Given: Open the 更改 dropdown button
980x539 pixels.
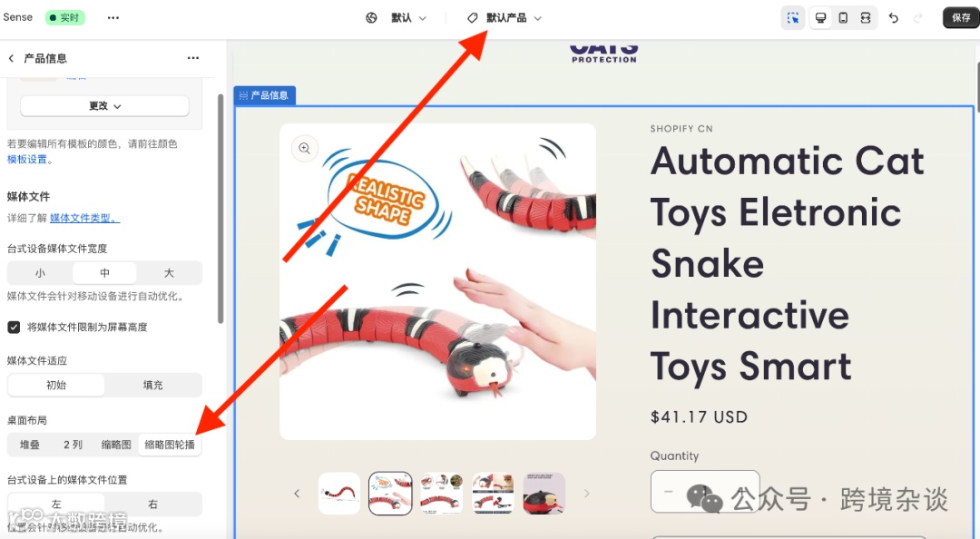Looking at the screenshot, I should click(x=104, y=105).
